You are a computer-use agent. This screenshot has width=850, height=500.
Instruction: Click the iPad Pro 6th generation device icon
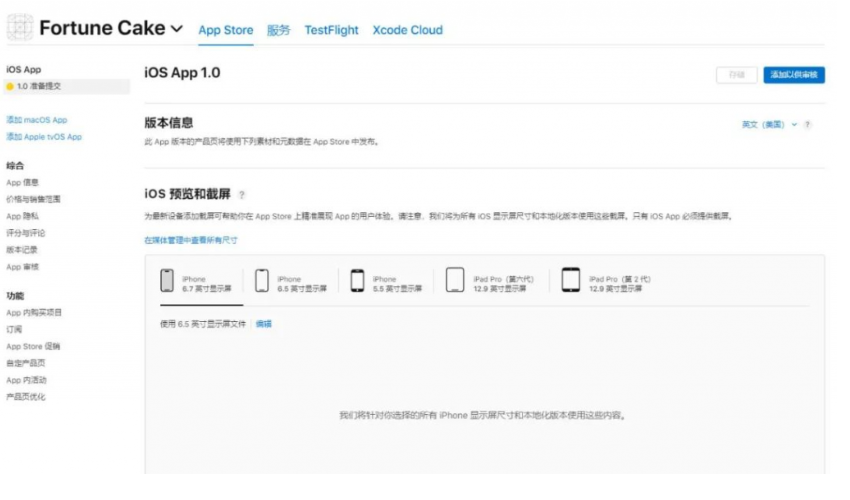(455, 280)
